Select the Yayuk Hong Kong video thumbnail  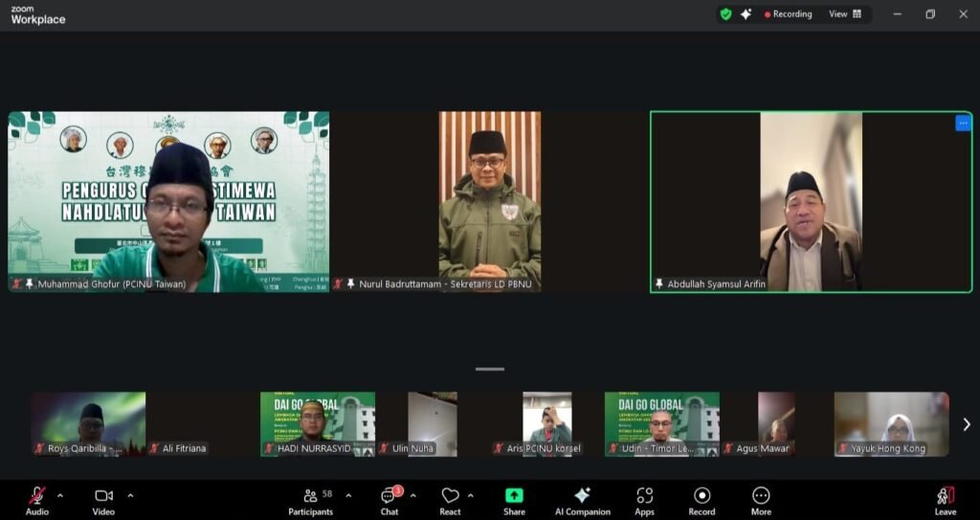coord(891,424)
